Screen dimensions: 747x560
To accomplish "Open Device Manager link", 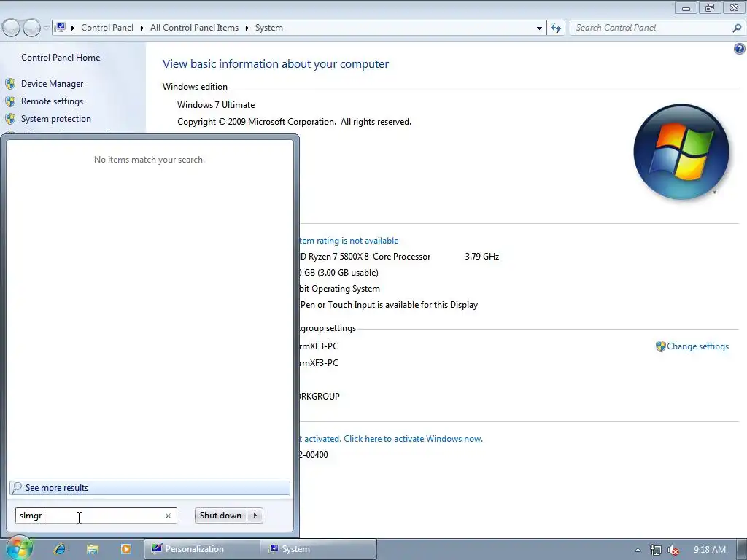I will click(x=52, y=84).
